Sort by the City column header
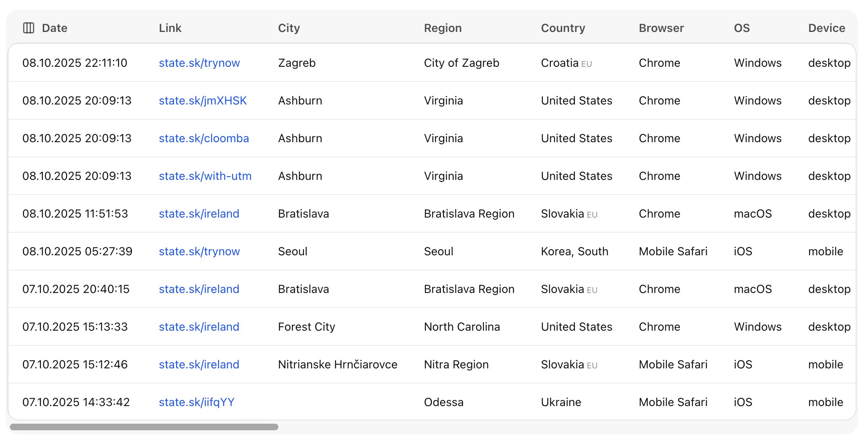 click(x=289, y=28)
